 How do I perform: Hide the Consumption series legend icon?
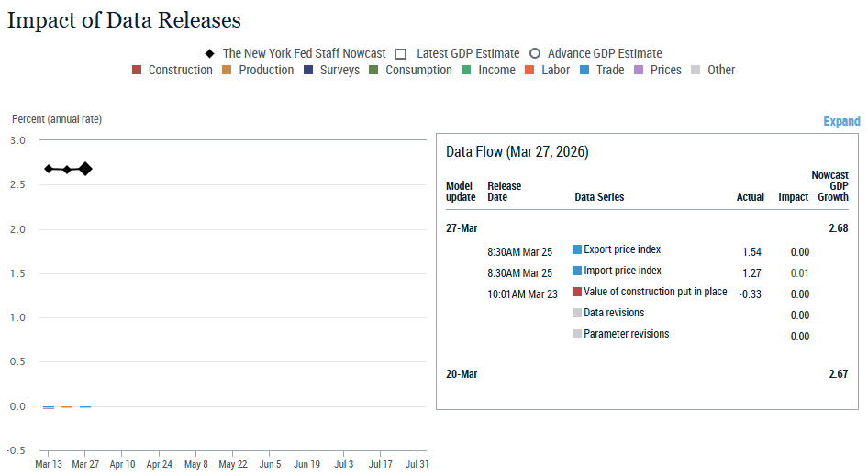coord(374,71)
